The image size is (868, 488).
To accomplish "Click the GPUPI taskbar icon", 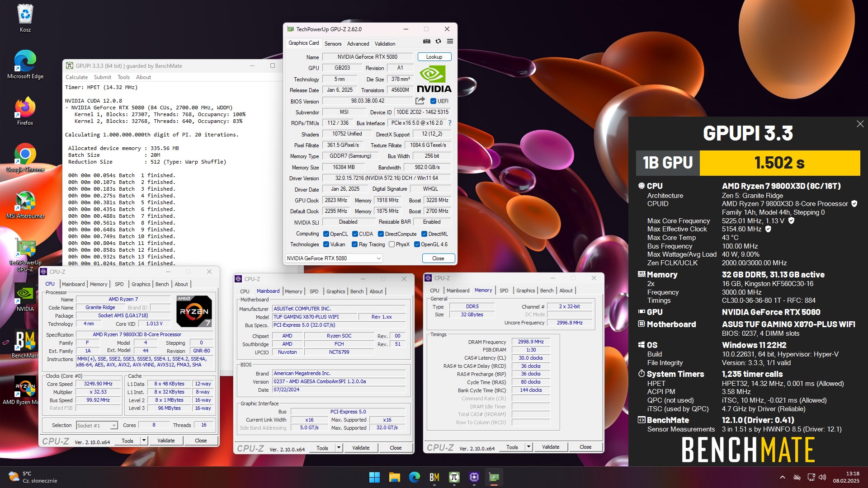I will (x=454, y=477).
